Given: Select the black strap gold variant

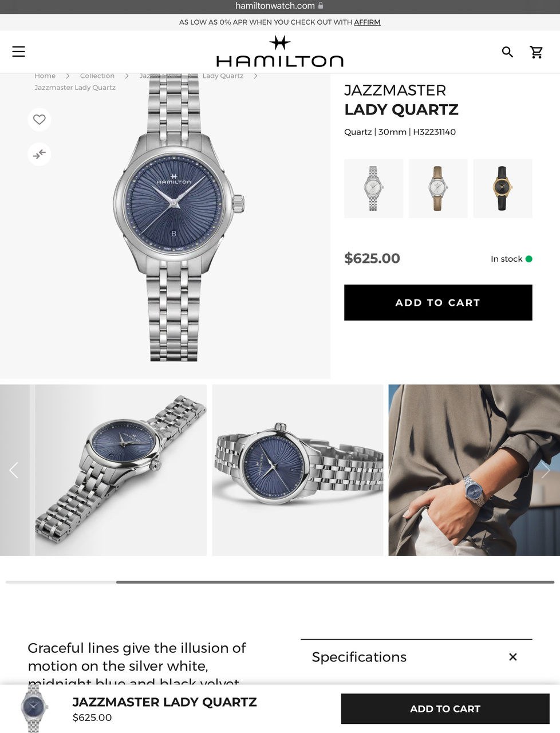Looking at the screenshot, I should (x=503, y=188).
